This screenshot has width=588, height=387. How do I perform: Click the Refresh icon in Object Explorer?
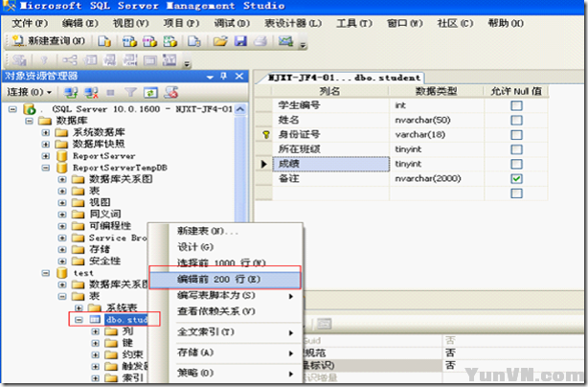[x=150, y=92]
